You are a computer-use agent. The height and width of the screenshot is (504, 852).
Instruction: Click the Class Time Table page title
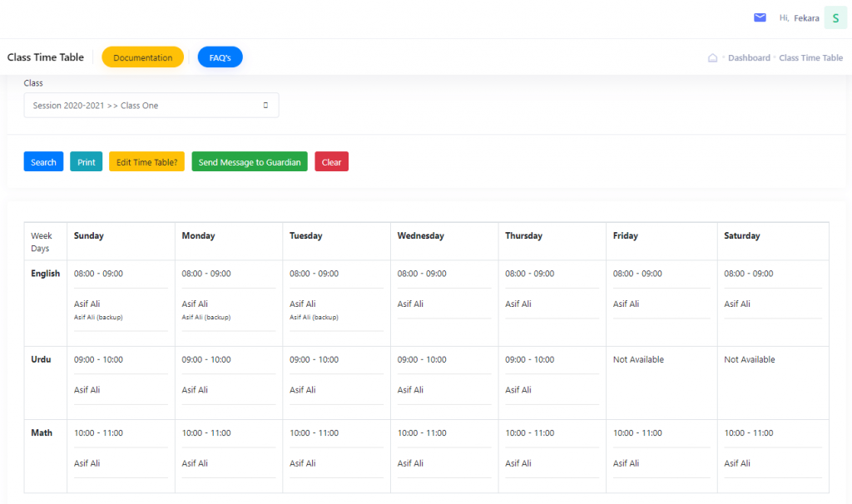pos(46,57)
